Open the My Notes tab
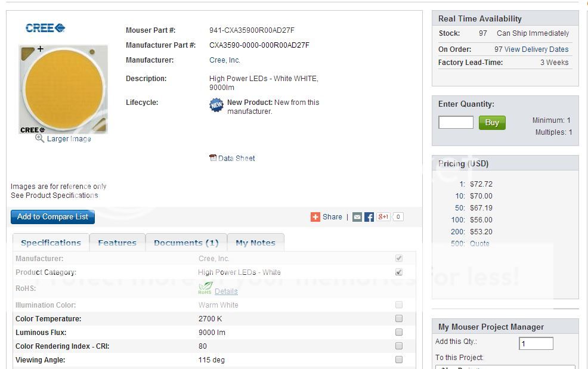The image size is (588, 369). pos(255,243)
